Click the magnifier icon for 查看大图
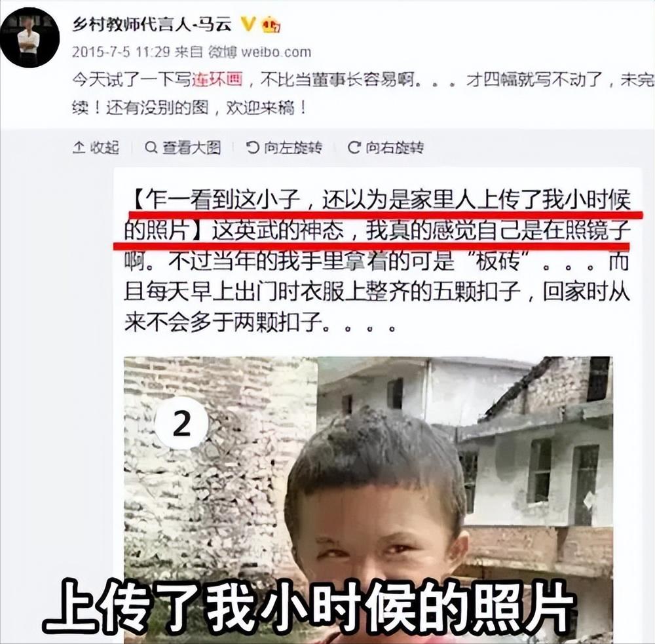 coord(151,147)
